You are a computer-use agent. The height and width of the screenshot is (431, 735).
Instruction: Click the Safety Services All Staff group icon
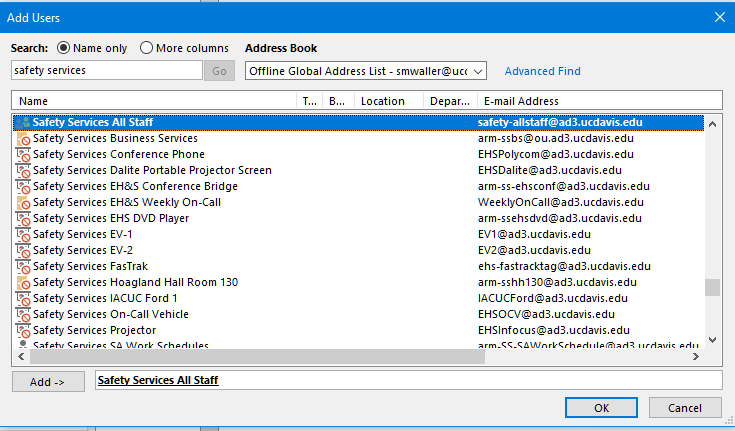tap(23, 122)
